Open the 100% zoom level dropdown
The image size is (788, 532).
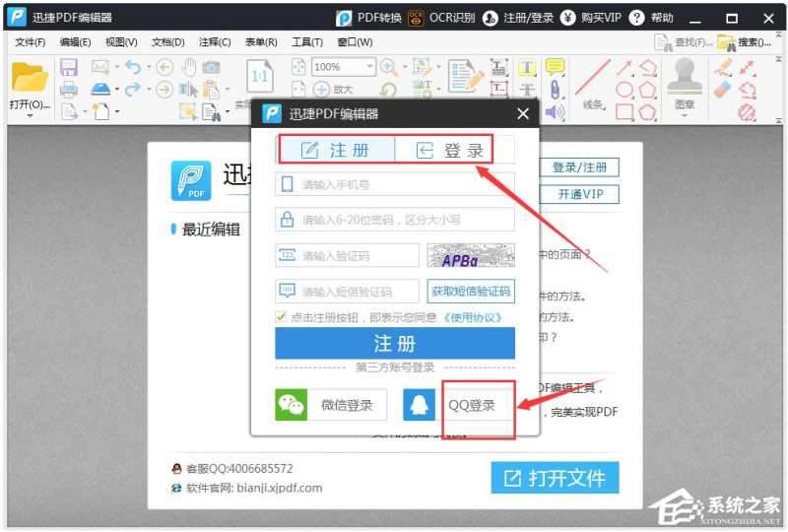tap(370, 66)
